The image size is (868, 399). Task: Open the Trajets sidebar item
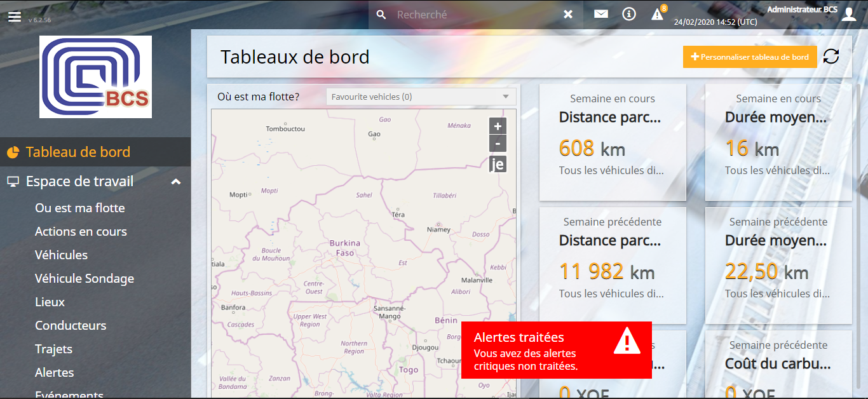coord(53,349)
